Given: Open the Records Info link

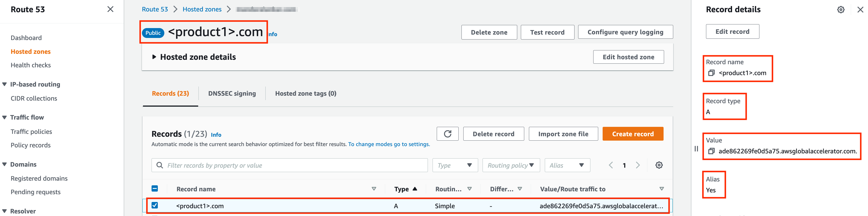Looking at the screenshot, I should [216, 135].
